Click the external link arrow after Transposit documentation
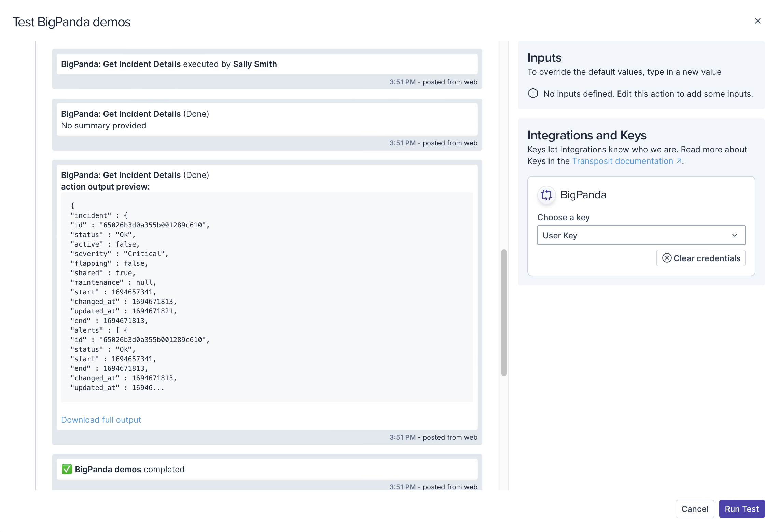 679,161
